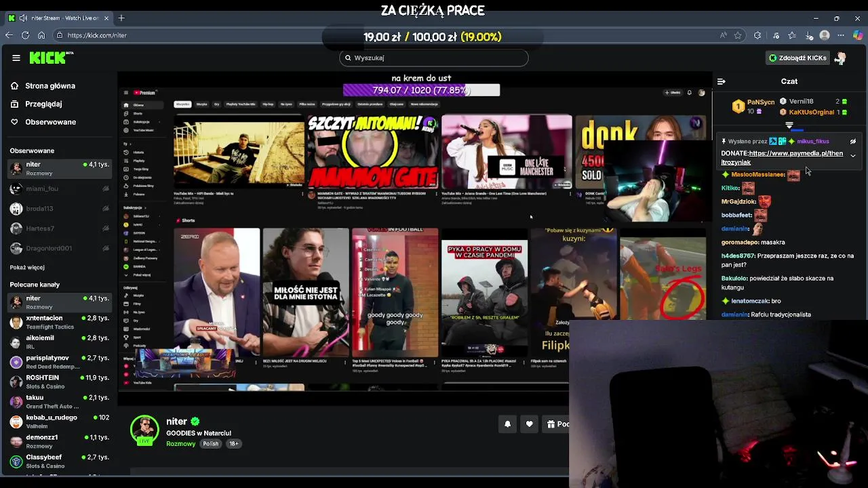Open the browser downloads icon
868x488 pixels.
click(809, 35)
